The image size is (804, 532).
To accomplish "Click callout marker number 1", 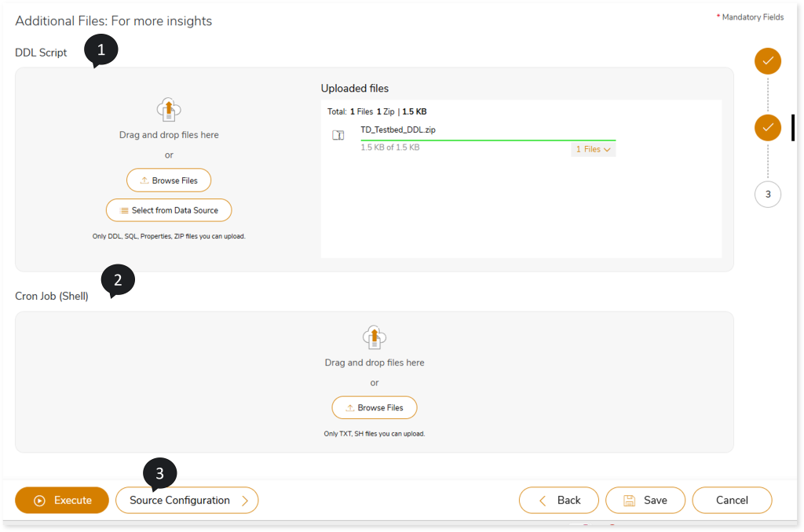I will 100,50.
